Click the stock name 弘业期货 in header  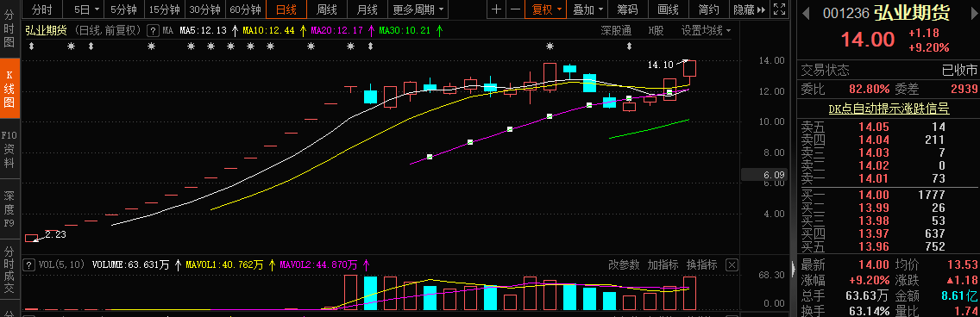[912, 13]
